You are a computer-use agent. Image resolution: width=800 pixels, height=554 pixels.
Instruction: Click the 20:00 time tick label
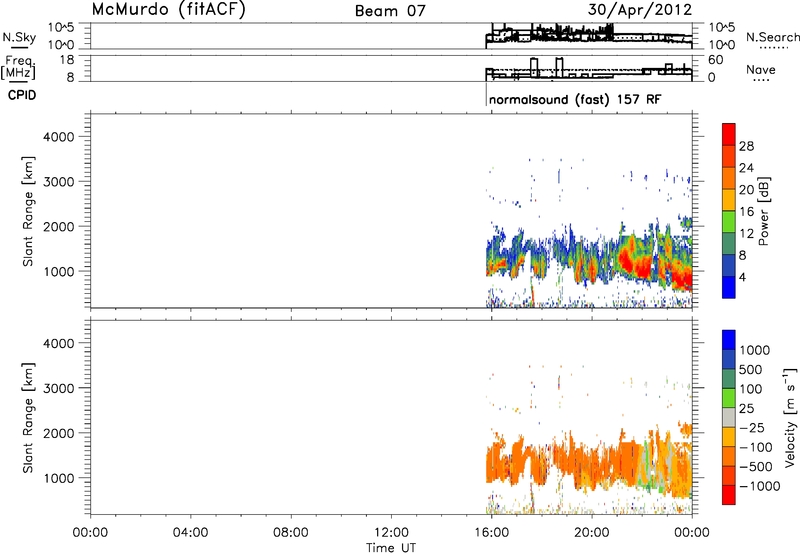(x=592, y=533)
